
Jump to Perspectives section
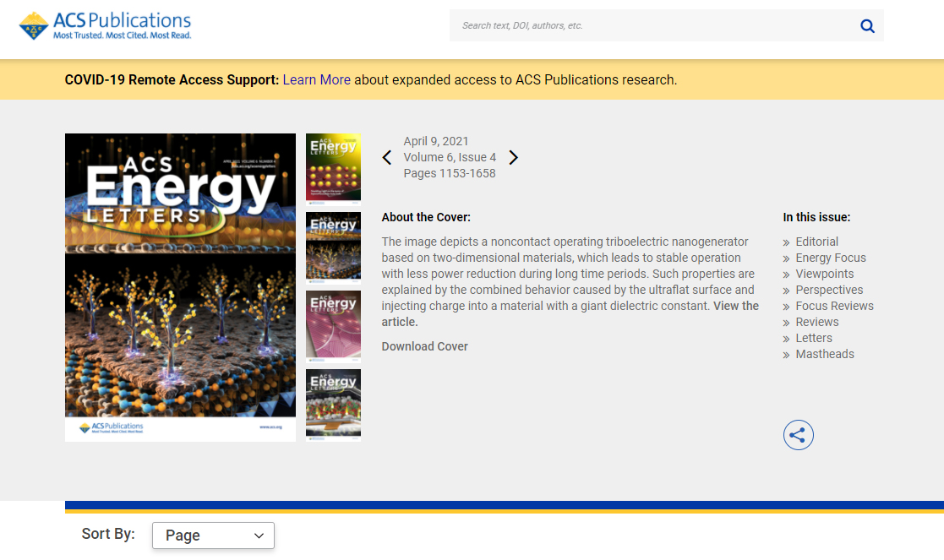point(829,290)
